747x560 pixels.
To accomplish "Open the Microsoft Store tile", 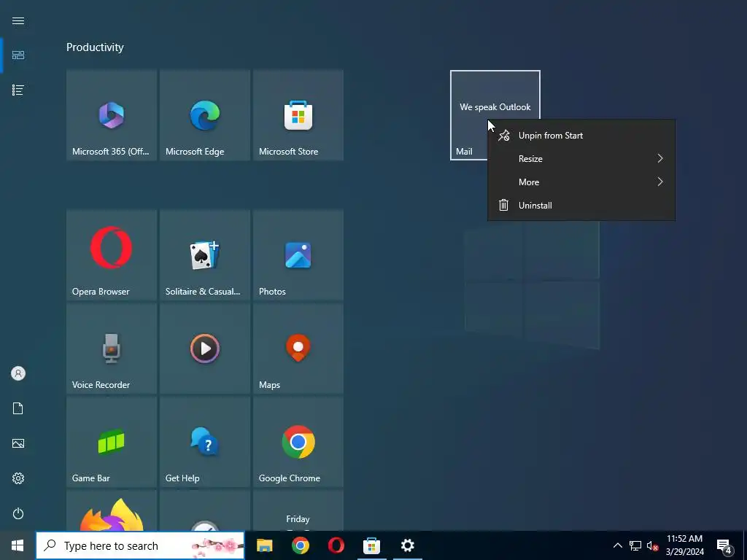I will tap(298, 115).
